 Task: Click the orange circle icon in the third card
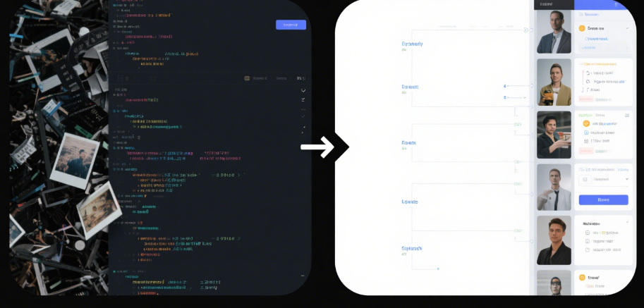(x=586, y=123)
